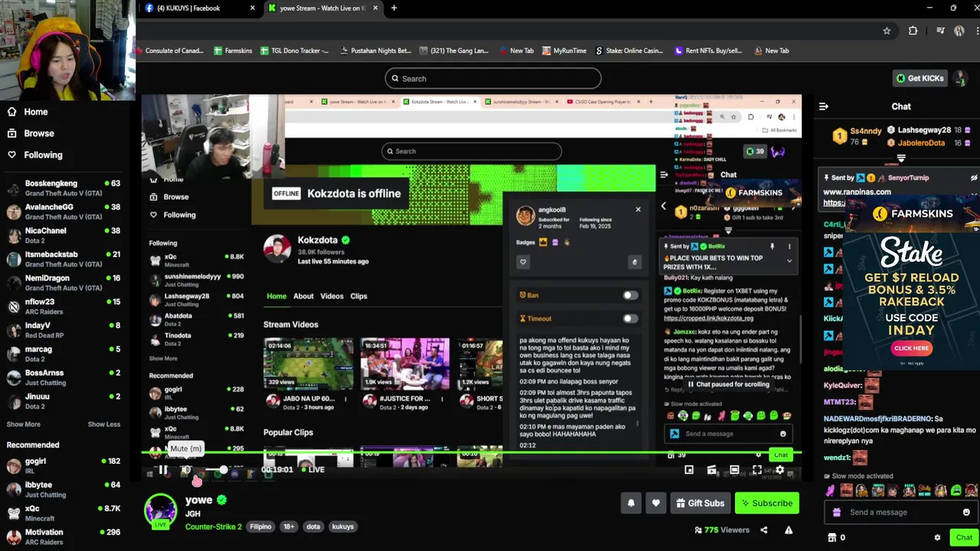Click the Send a message chat input
This screenshot has height=551, width=980.
901,512
